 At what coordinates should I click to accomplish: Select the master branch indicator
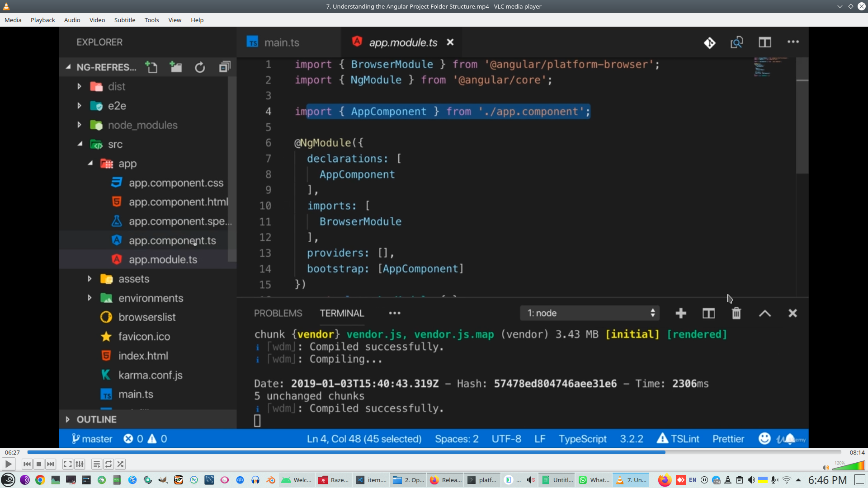[x=92, y=438]
